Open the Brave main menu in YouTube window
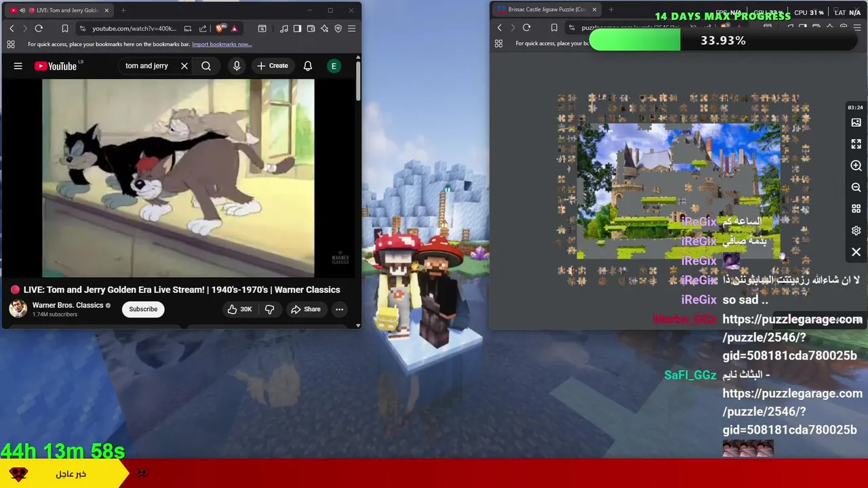 click(351, 28)
